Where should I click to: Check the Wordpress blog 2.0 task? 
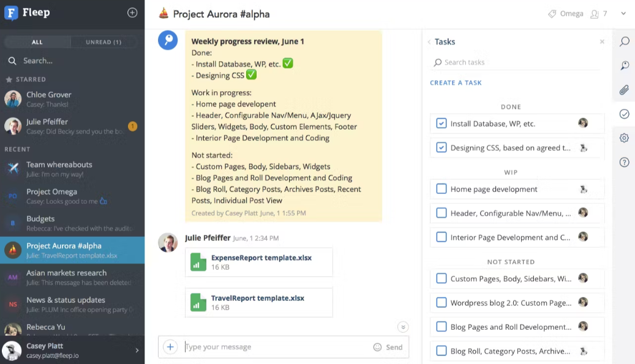click(x=441, y=303)
